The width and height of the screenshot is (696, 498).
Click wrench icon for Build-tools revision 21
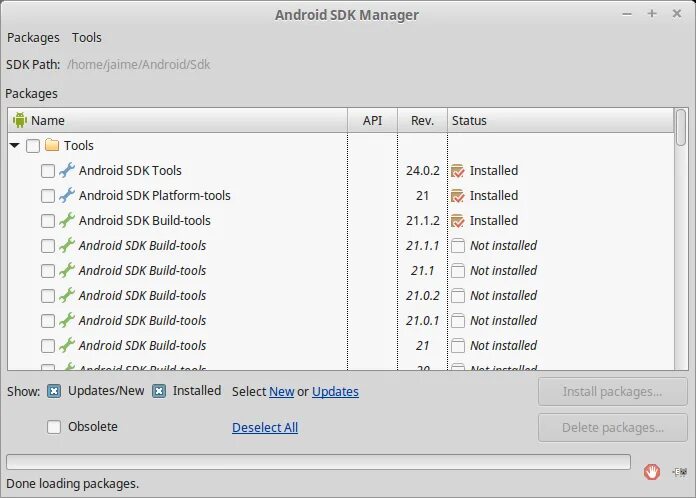(x=67, y=345)
